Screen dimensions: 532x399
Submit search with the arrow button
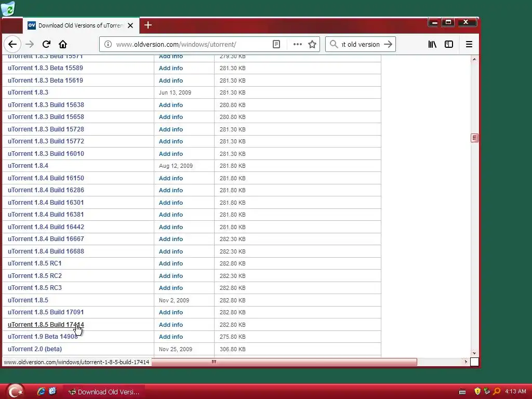click(388, 44)
